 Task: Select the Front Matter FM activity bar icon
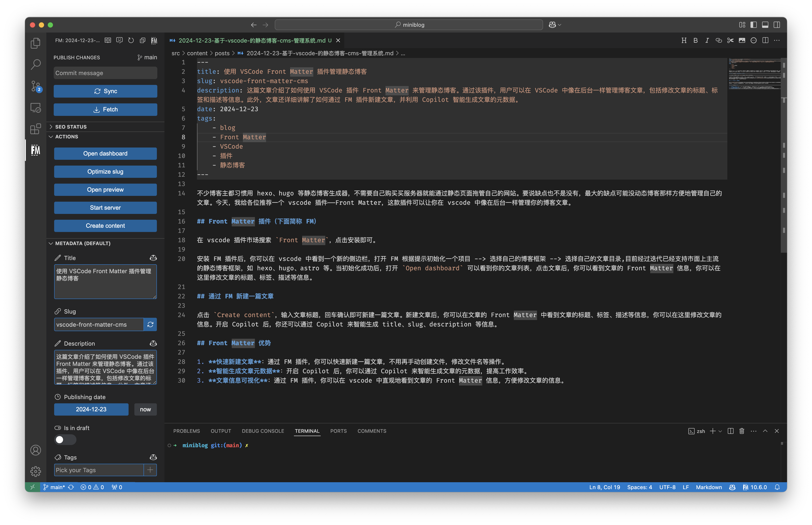(x=35, y=150)
